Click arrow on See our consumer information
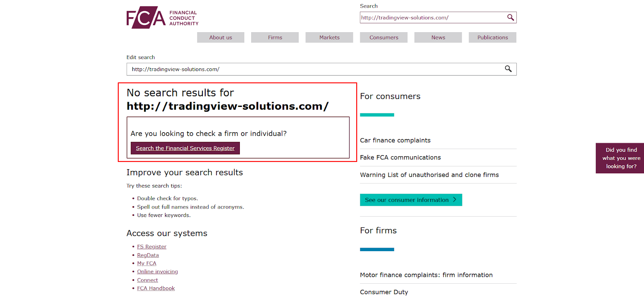 point(455,200)
